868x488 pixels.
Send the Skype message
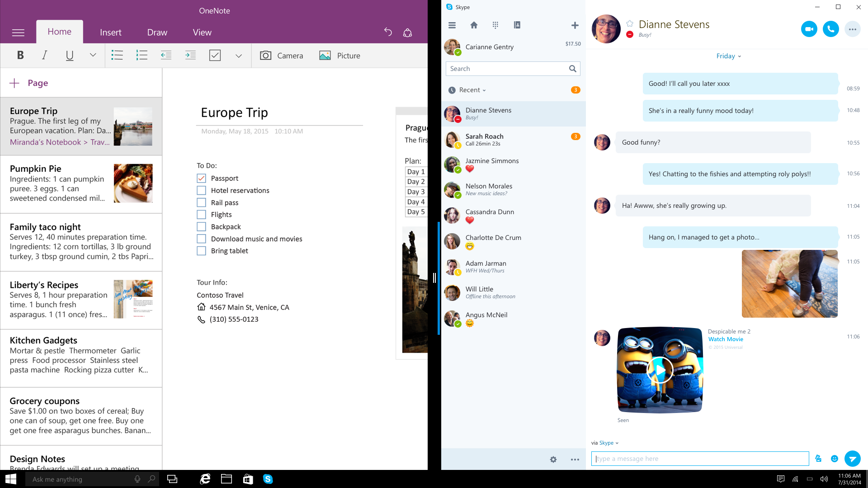click(853, 459)
